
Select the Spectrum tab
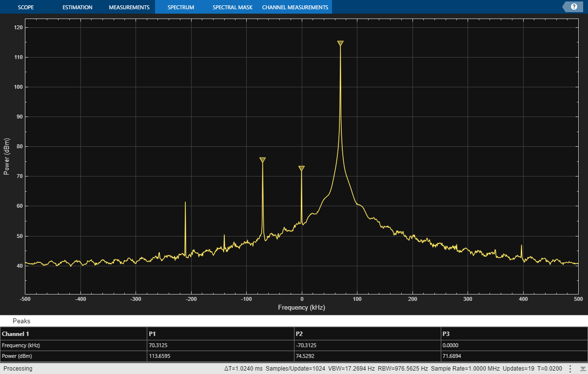180,7
